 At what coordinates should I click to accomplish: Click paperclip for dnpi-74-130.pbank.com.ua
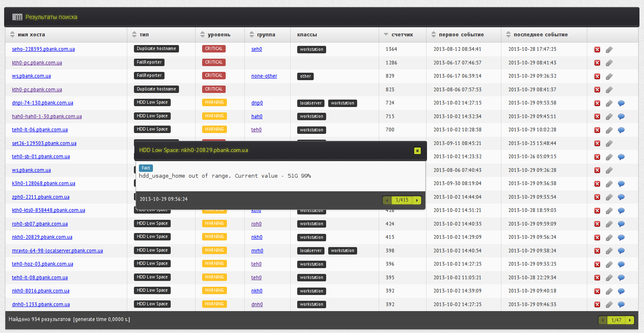609,103
